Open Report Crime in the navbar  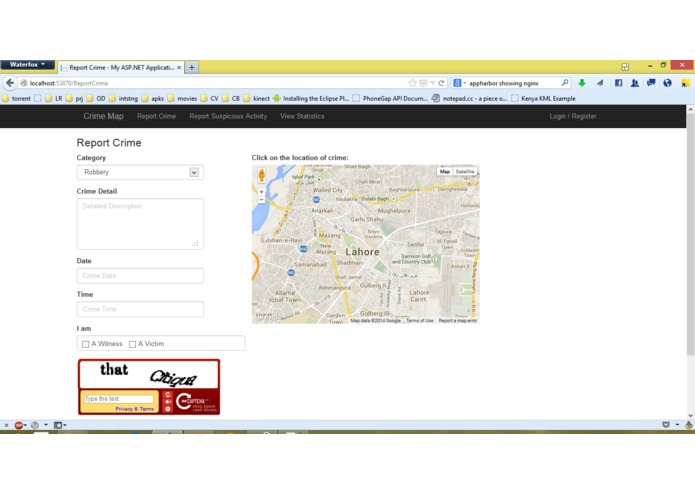click(x=156, y=116)
